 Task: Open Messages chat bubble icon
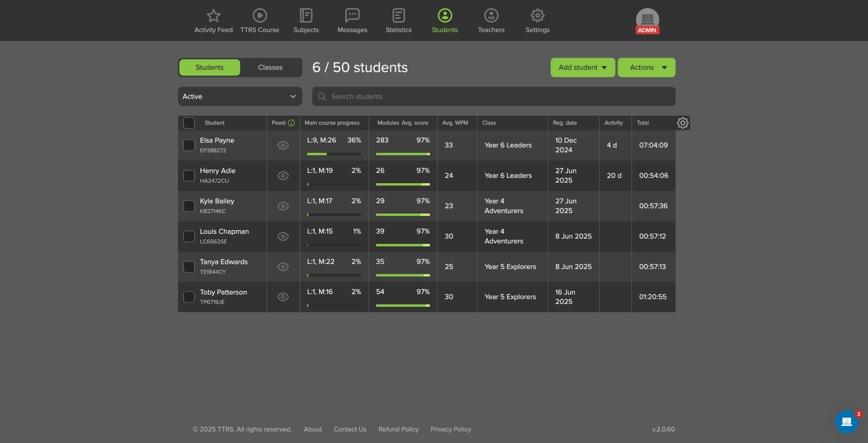(x=352, y=16)
